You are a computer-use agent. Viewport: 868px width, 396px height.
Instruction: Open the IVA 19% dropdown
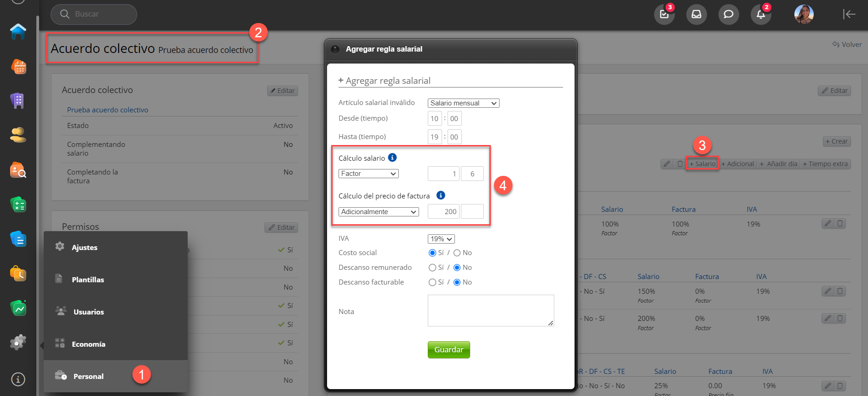point(441,239)
